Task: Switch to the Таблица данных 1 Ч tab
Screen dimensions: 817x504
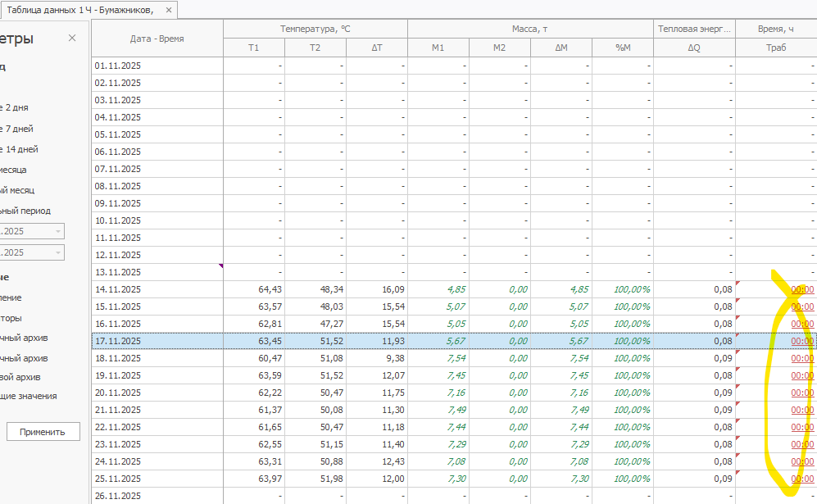Action: click(79, 10)
